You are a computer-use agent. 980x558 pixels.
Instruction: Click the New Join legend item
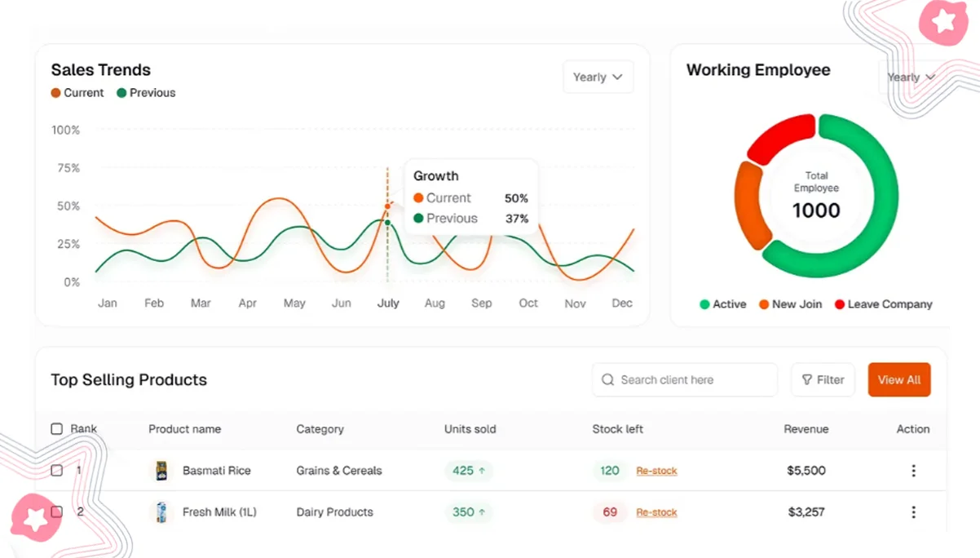[x=790, y=304]
